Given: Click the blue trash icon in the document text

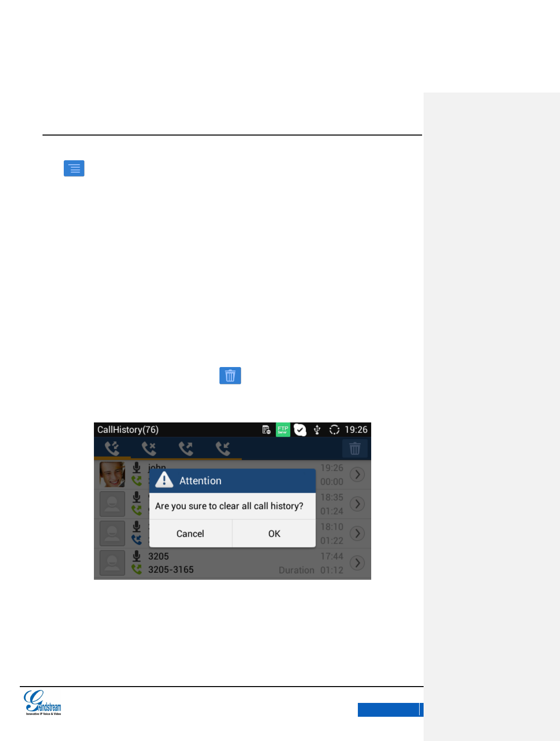Looking at the screenshot, I should click(230, 375).
